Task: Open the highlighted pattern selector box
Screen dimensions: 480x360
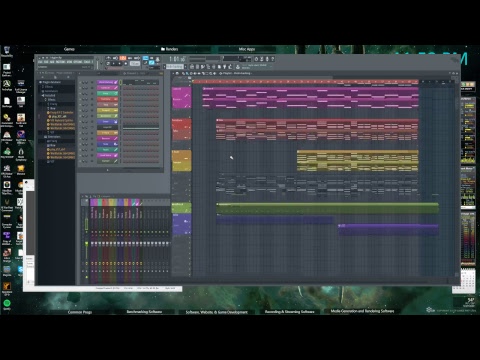Action: [175, 67]
